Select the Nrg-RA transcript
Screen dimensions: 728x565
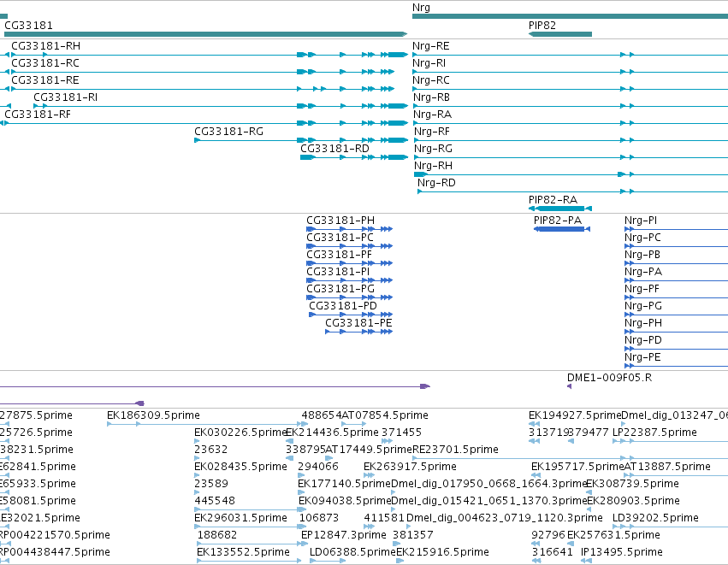[432, 115]
